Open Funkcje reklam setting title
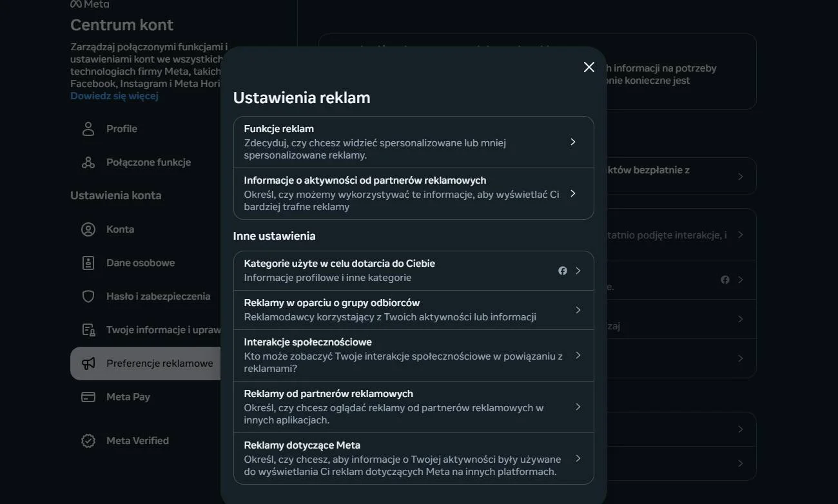 (278, 129)
